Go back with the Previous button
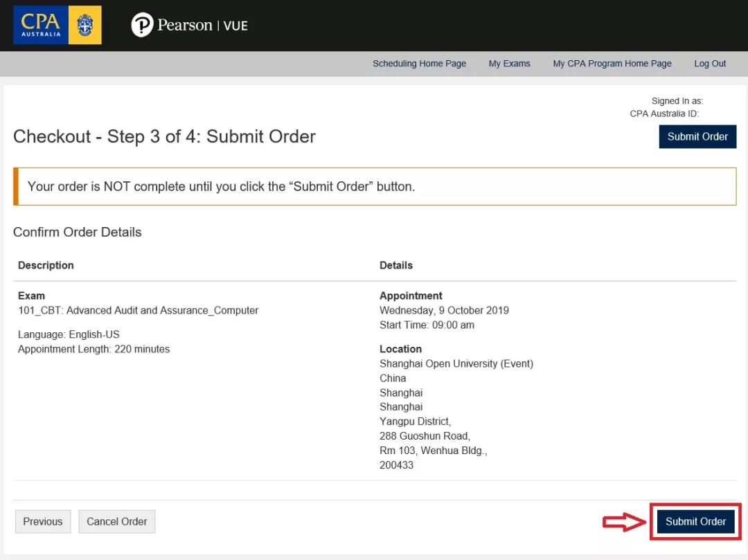 [43, 522]
